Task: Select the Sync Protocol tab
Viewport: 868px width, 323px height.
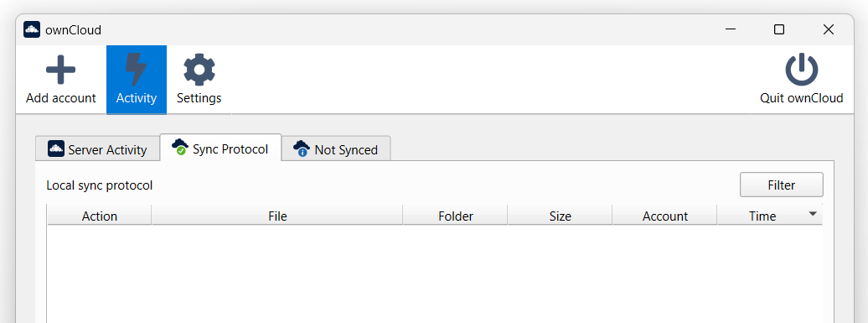Action: coord(220,148)
